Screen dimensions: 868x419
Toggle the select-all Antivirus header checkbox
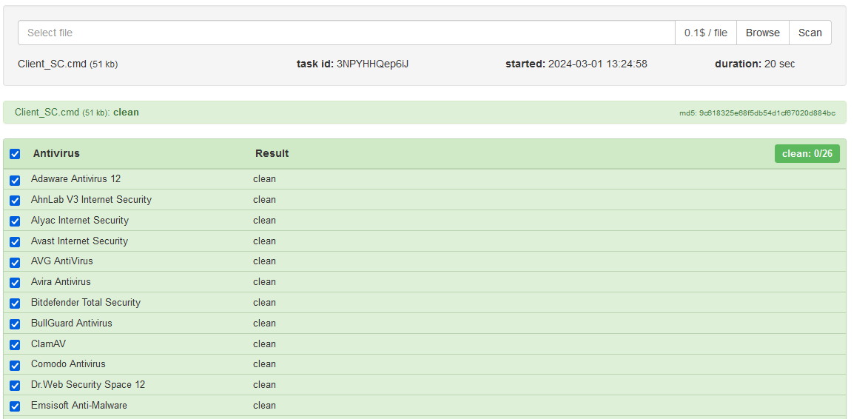(x=15, y=154)
